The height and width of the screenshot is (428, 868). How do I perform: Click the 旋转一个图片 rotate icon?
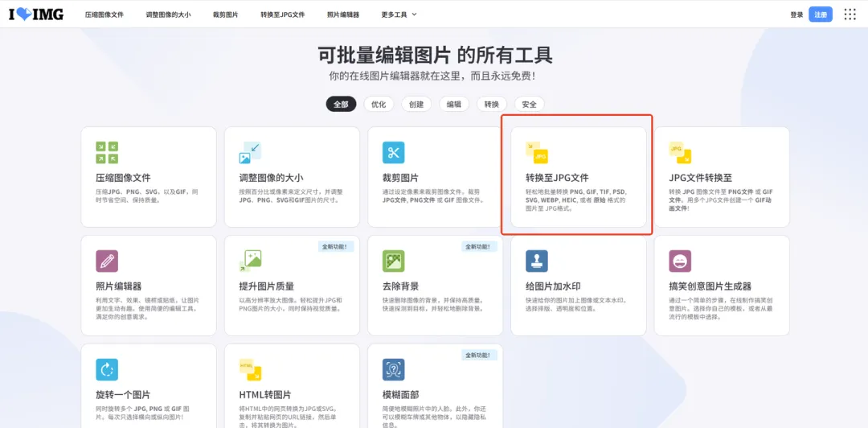[x=107, y=370]
